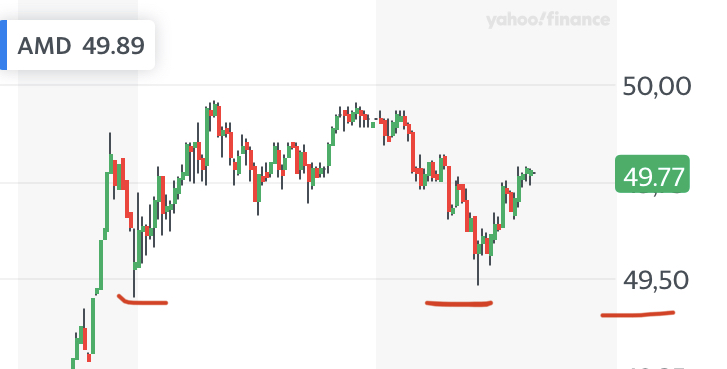Click the long lower wick touching 49,50 on right dip
727x369 pixels.
(x=478, y=269)
